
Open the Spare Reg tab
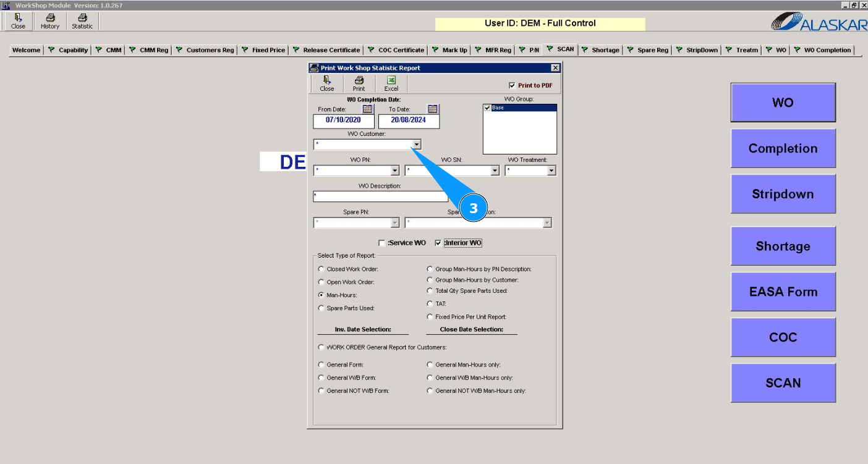(649, 50)
